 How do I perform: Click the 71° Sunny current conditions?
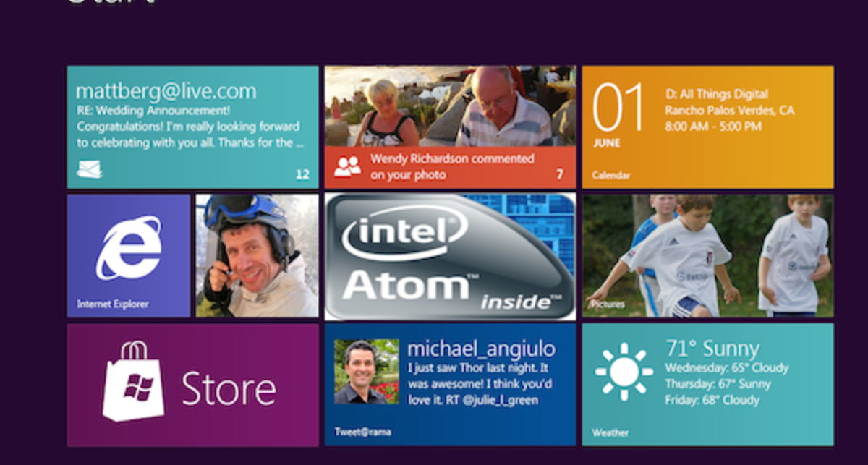coord(712,349)
